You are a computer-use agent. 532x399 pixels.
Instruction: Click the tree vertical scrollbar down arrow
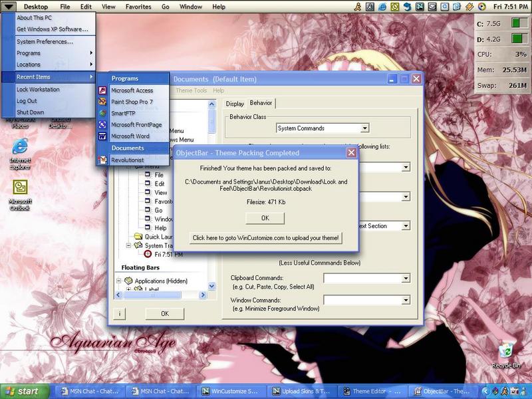211,287
